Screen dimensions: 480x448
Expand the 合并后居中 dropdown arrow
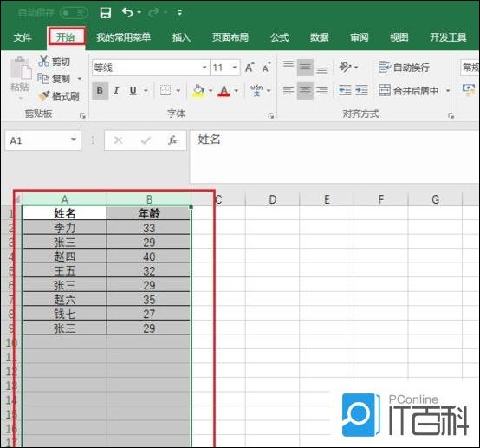[x=448, y=91]
